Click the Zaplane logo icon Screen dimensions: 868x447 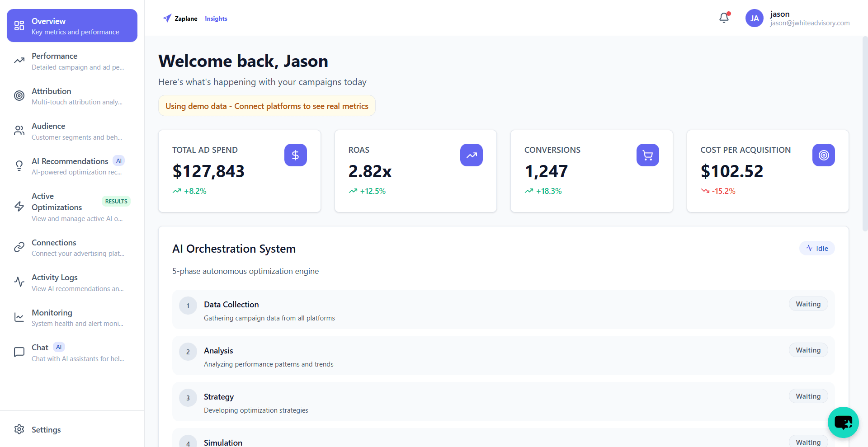(167, 18)
